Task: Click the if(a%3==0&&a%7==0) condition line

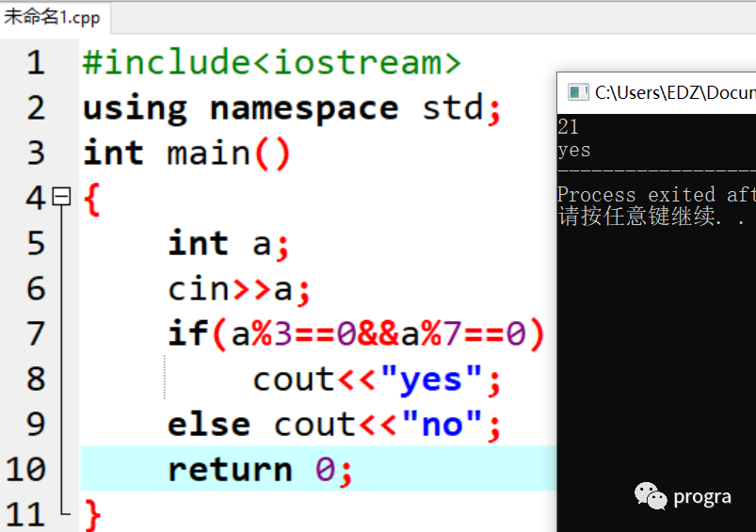Action: 356,333
